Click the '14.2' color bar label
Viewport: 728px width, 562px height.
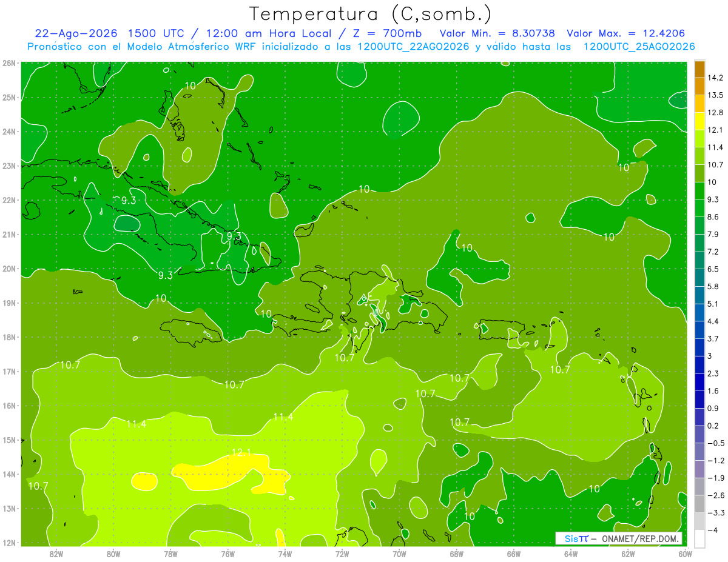716,78
